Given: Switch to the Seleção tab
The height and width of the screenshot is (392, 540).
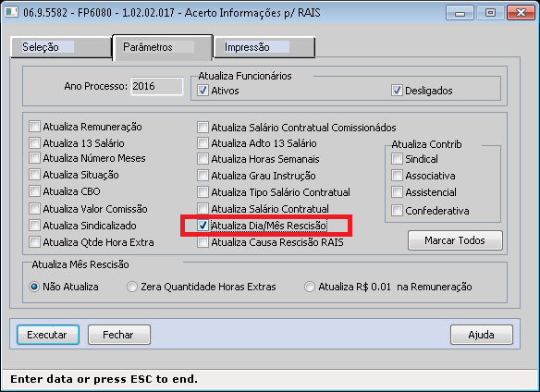Looking at the screenshot, I should [x=61, y=47].
